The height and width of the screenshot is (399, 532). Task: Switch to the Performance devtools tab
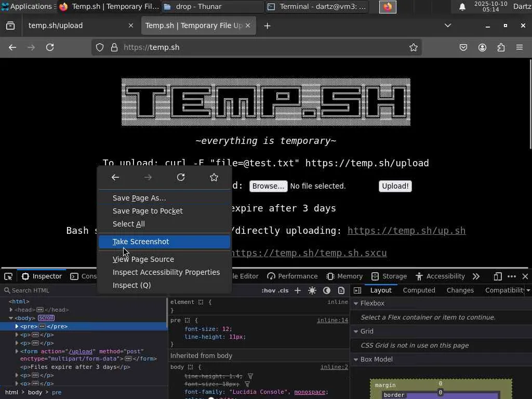(x=292, y=276)
